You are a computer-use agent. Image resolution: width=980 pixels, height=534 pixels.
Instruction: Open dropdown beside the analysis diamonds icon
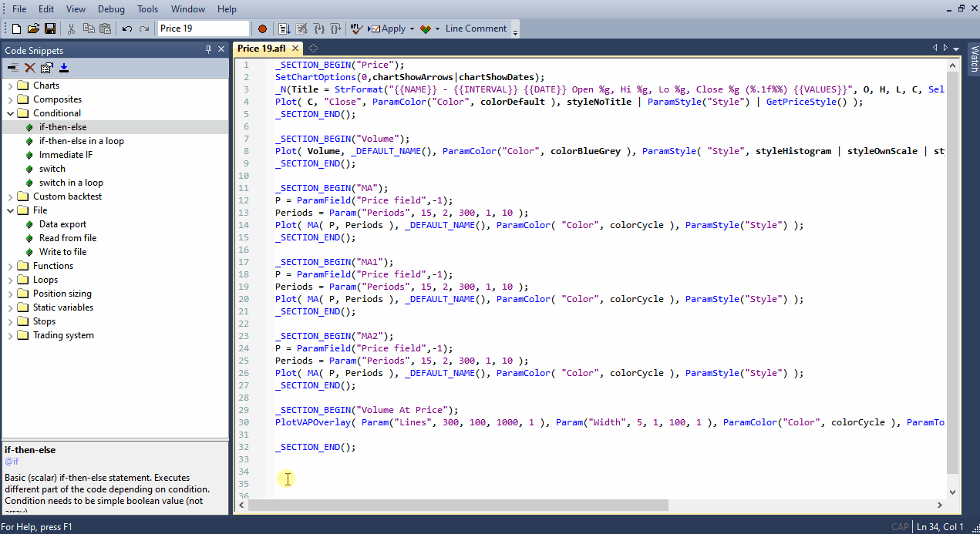[437, 29]
